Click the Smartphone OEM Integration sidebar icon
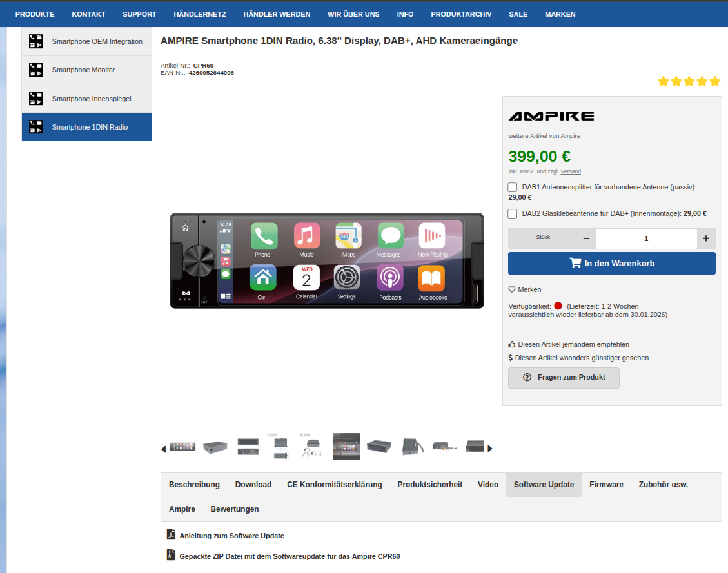Screen dimensions: 728x573 (35, 41)
